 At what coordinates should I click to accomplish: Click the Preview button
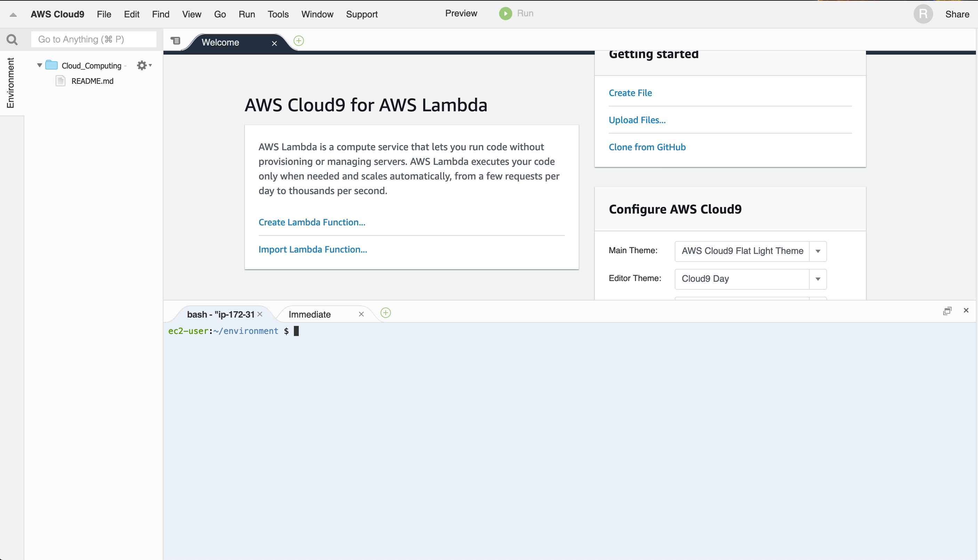pyautogui.click(x=461, y=14)
